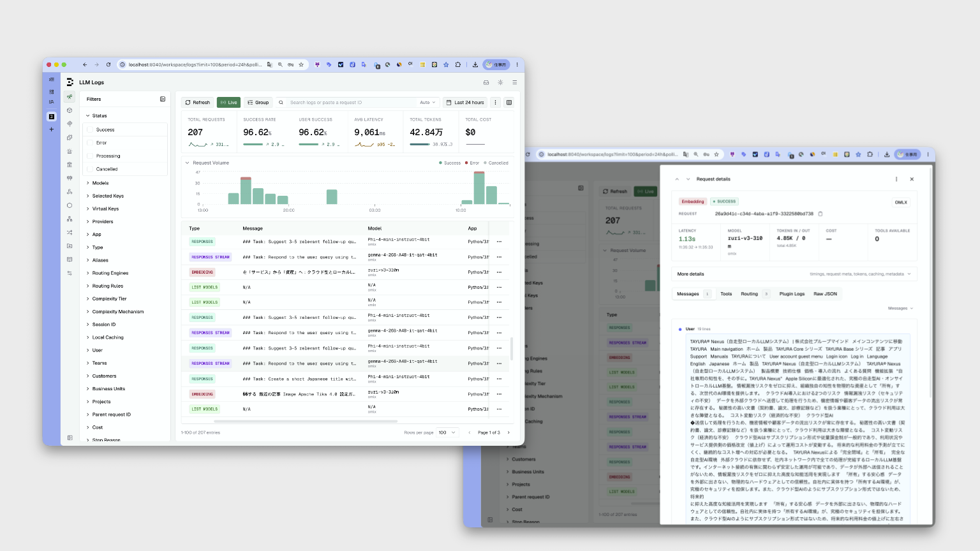
Task: Expand the Models filter section
Action: (98, 183)
